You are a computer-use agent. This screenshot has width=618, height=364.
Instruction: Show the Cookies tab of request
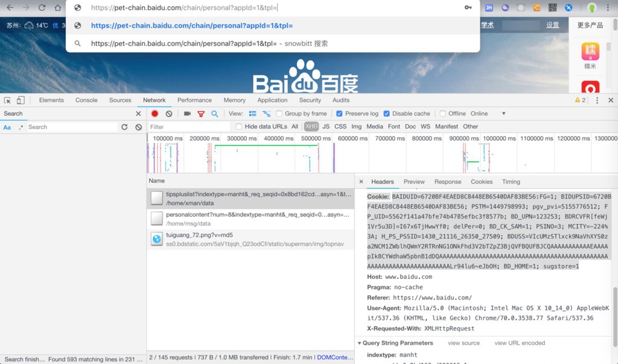[x=482, y=182]
